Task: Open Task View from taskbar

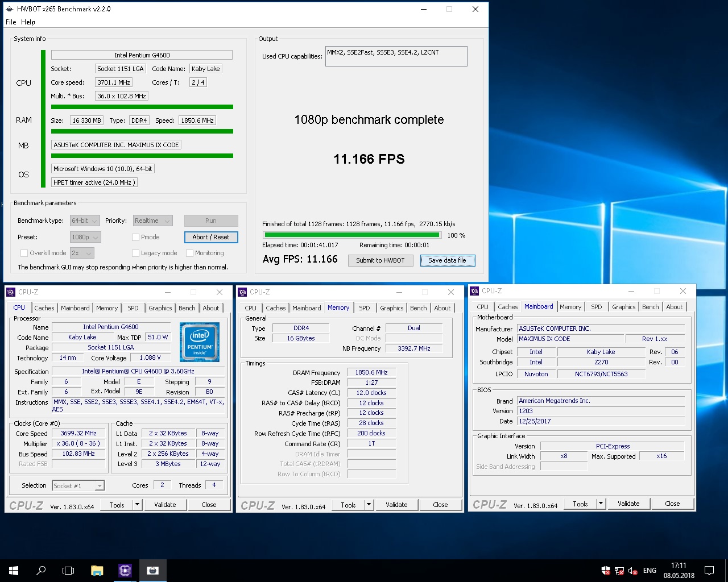Action: pyautogui.click(x=68, y=570)
